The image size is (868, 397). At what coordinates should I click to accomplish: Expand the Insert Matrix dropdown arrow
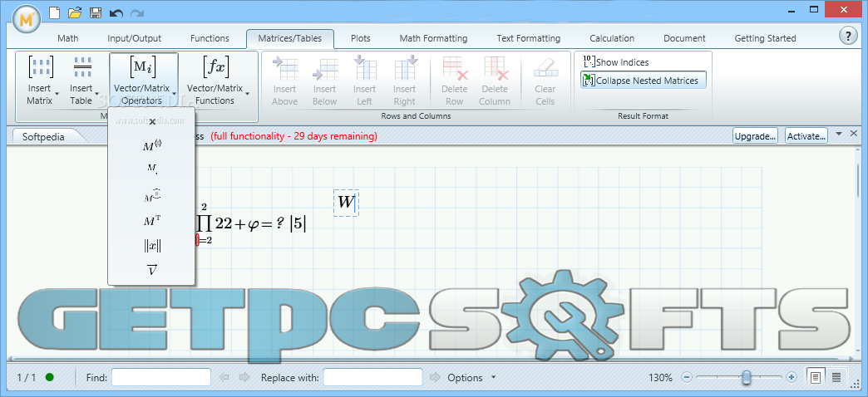coord(57,94)
